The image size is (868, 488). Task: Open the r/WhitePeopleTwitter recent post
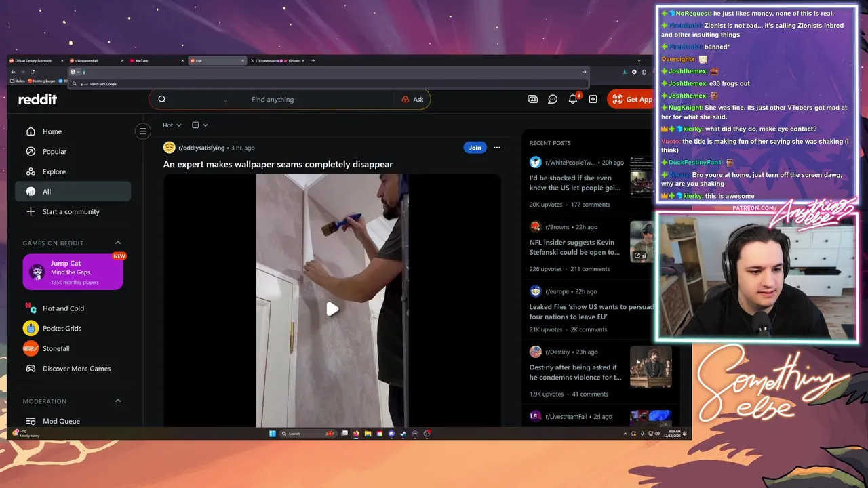tap(574, 183)
